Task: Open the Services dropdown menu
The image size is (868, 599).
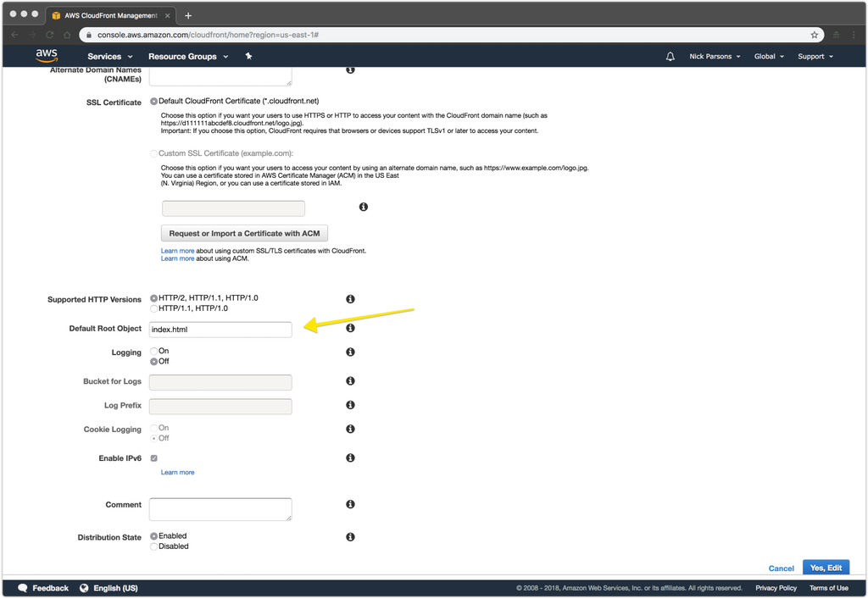Action: tap(110, 57)
